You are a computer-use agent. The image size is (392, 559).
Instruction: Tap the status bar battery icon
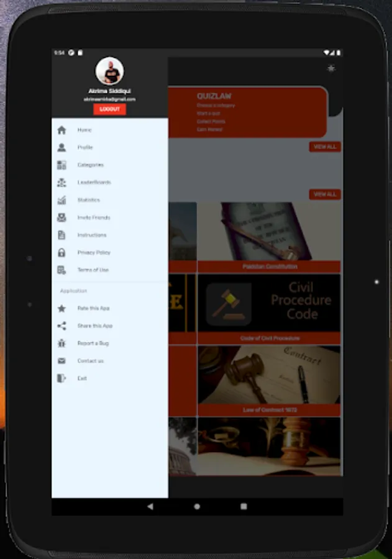(x=338, y=52)
